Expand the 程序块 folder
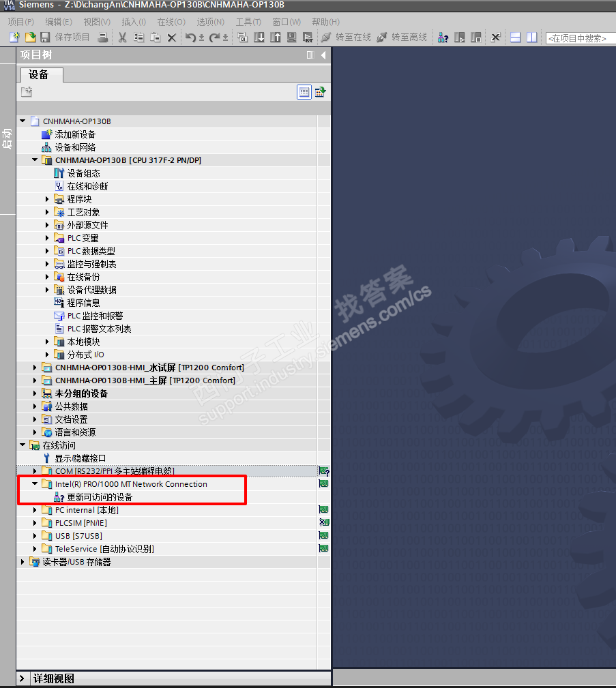Image resolution: width=616 pixels, height=688 pixels. 47,199
